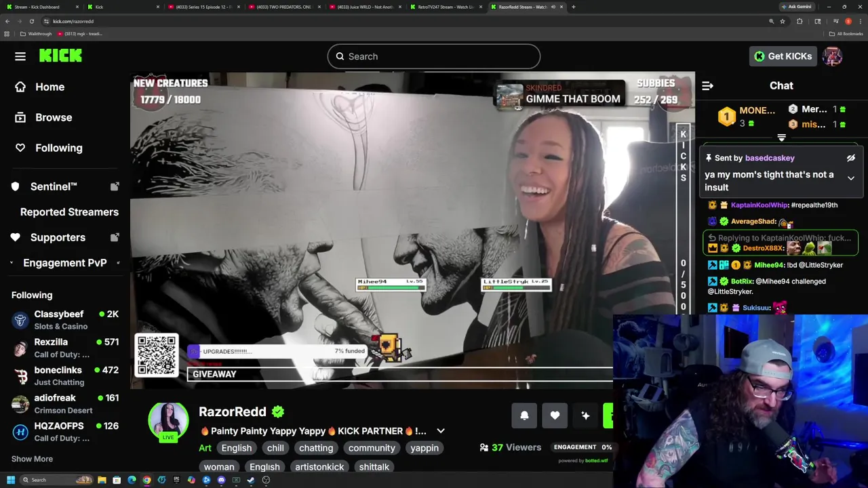Image resolution: width=868 pixels, height=488 pixels.
Task: Open Classybeef channel in Following list
Action: point(65,320)
